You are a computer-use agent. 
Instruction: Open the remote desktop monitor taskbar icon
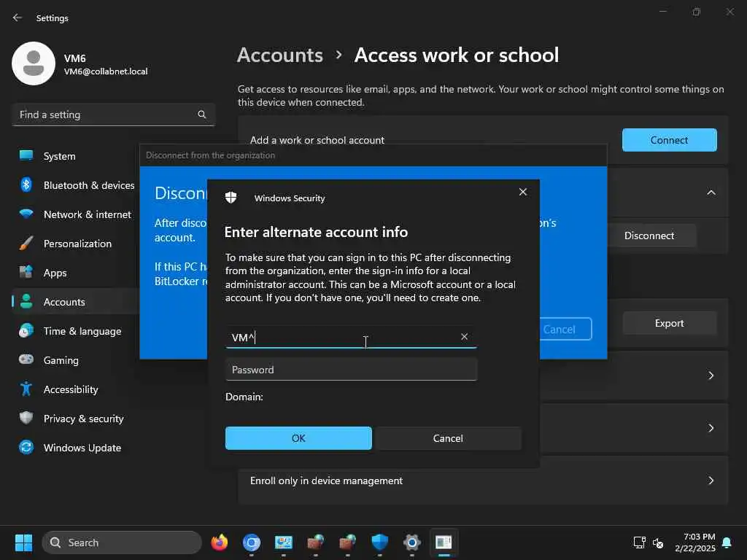point(284,542)
